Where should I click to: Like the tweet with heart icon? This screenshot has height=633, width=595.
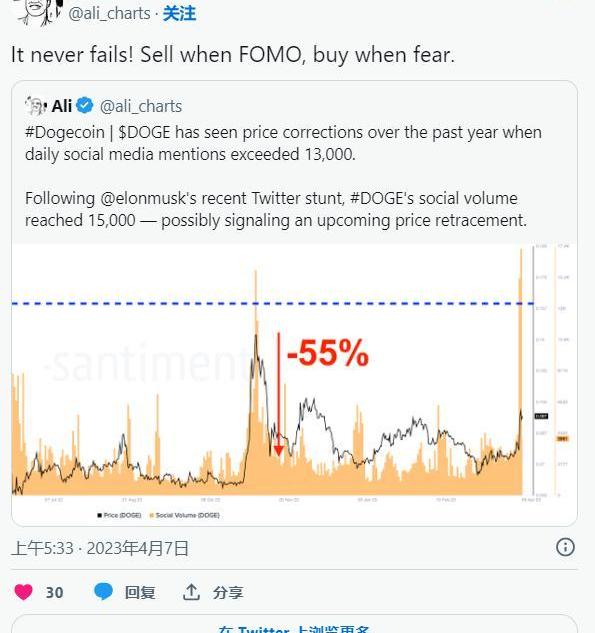point(23,592)
